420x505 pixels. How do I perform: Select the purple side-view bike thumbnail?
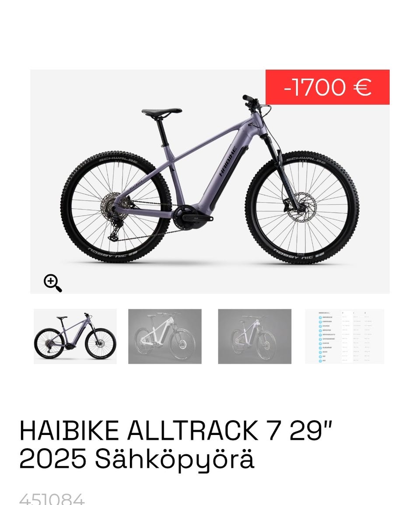tap(75, 336)
